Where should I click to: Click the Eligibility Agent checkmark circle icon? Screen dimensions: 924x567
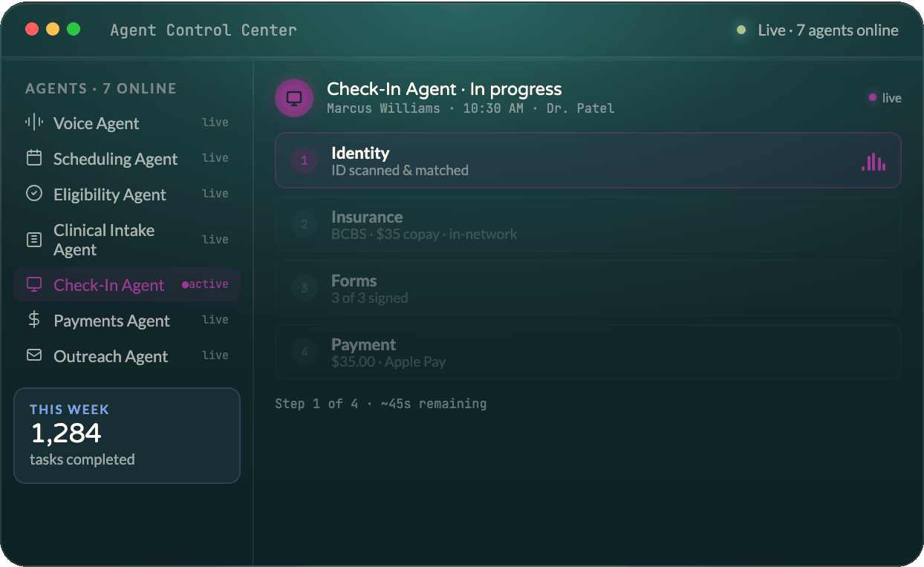click(34, 194)
